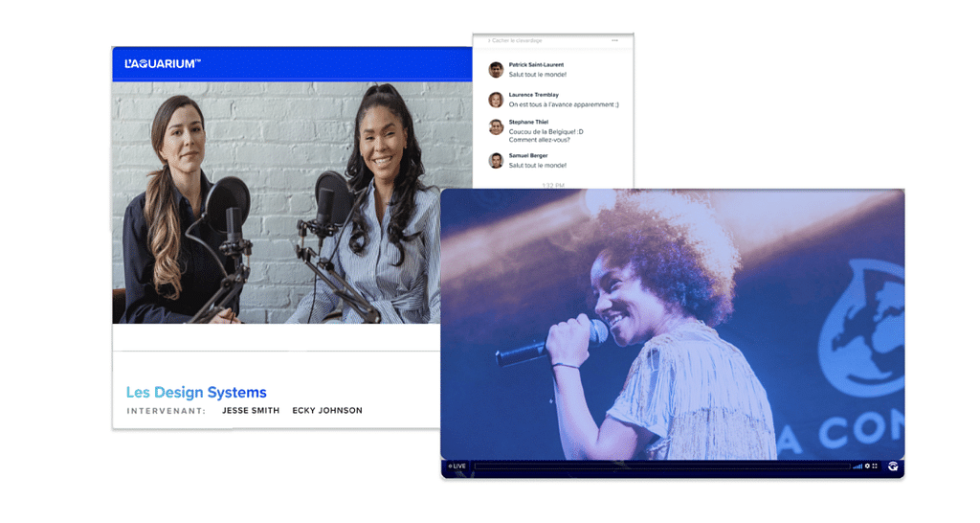The height and width of the screenshot is (523, 980).
Task: Click the podcast hosts image
Action: pos(292,202)
